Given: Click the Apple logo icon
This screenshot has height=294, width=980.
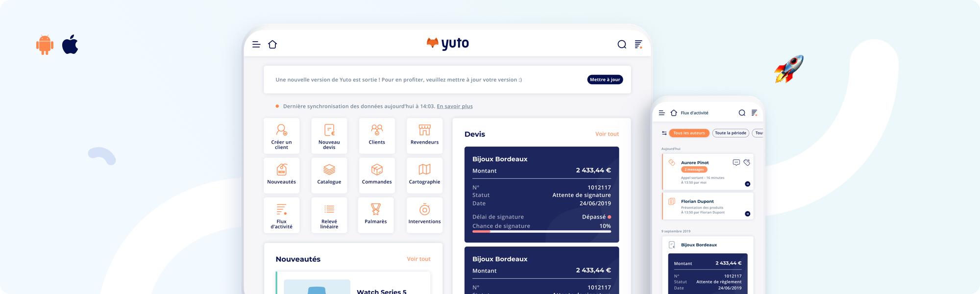Looking at the screenshot, I should (x=70, y=44).
